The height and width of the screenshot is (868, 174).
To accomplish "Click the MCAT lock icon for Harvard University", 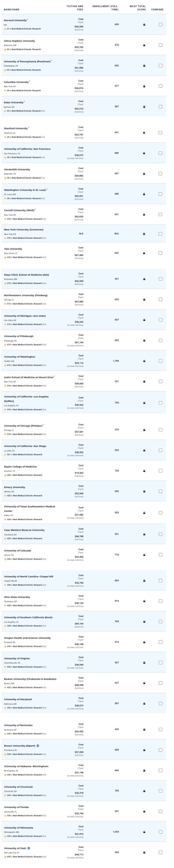I will 144,24.
